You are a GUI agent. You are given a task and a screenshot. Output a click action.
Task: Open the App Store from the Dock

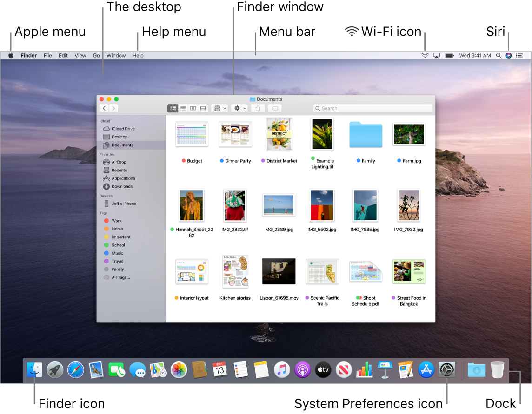coord(426,370)
